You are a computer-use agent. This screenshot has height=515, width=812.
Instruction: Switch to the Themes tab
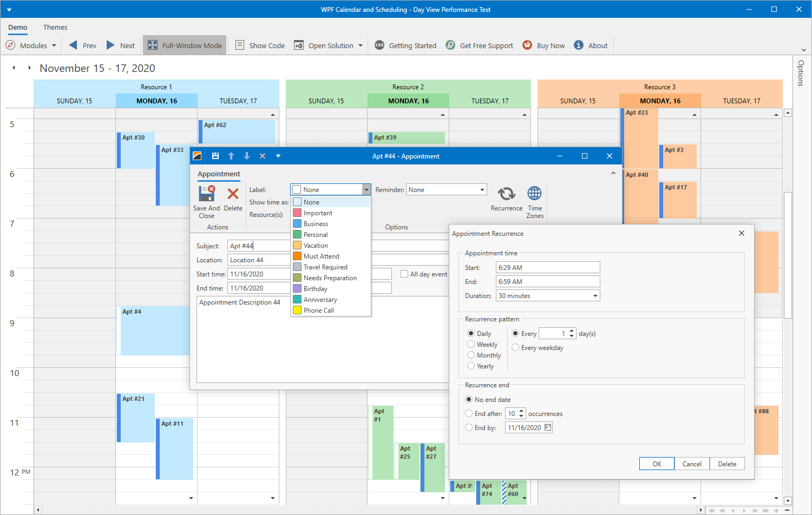[x=55, y=27]
